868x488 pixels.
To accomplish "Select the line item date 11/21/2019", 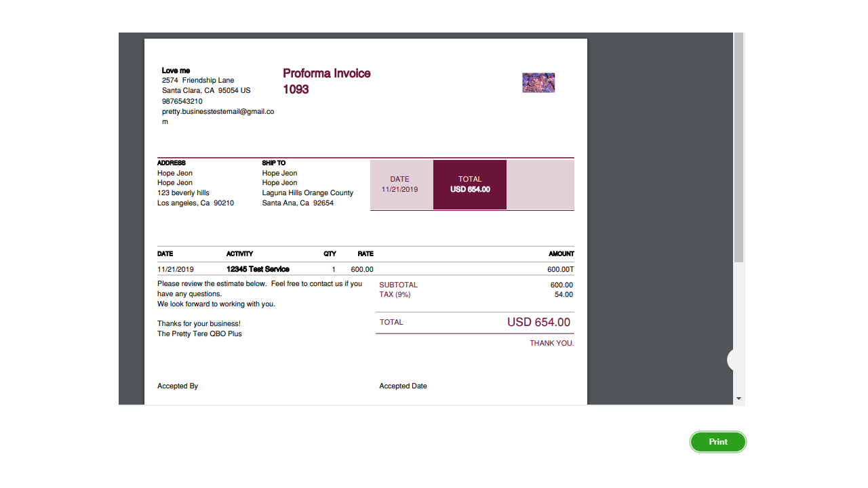I will [176, 269].
